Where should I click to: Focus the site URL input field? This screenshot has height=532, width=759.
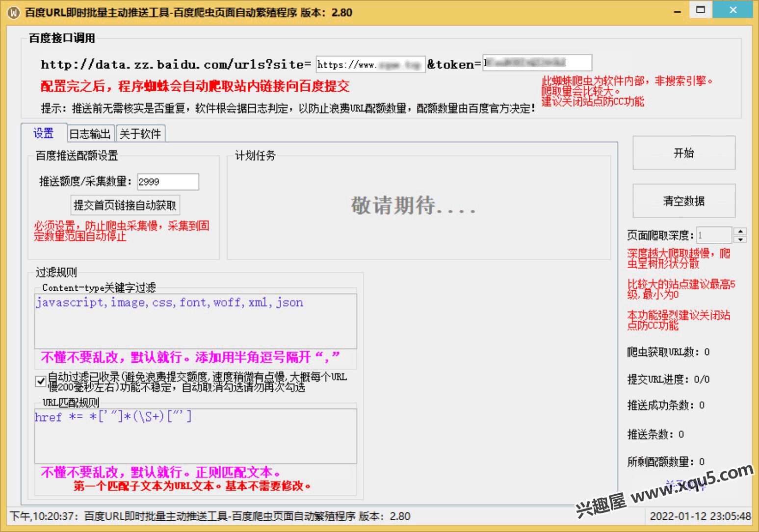pos(370,64)
